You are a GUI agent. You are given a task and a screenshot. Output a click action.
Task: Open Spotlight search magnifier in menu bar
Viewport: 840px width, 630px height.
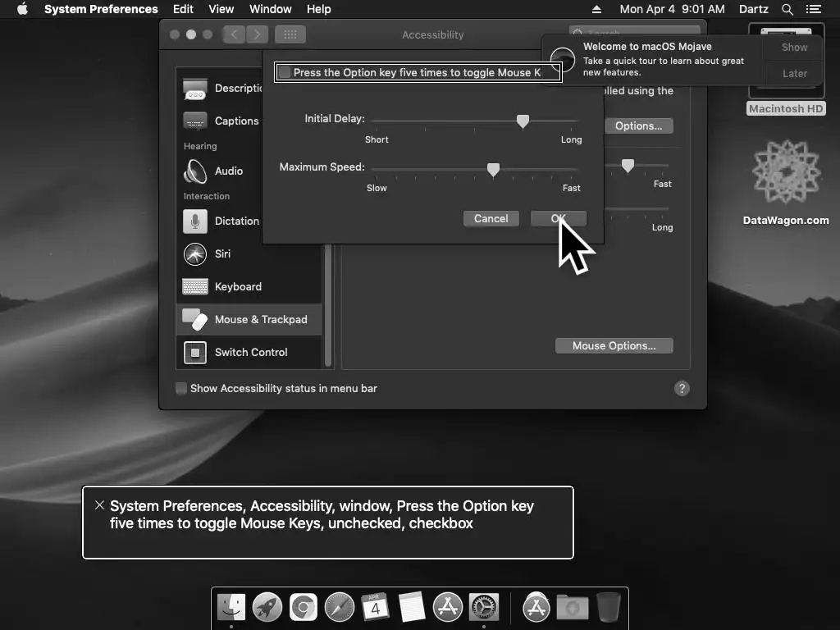click(x=787, y=9)
